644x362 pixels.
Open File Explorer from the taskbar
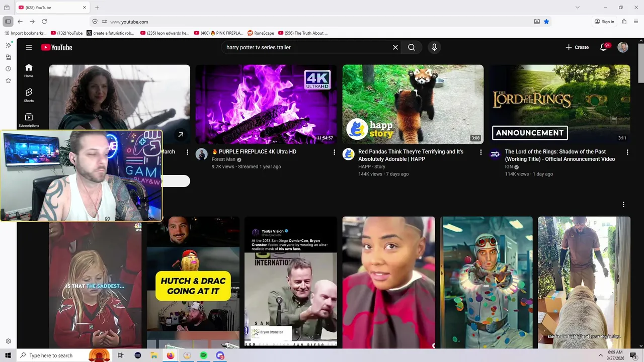click(x=154, y=355)
